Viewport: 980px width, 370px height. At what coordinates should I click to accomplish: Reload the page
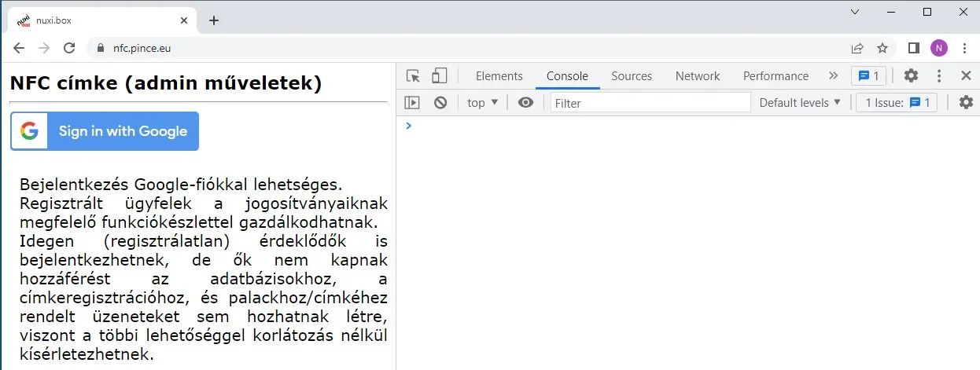pos(69,48)
